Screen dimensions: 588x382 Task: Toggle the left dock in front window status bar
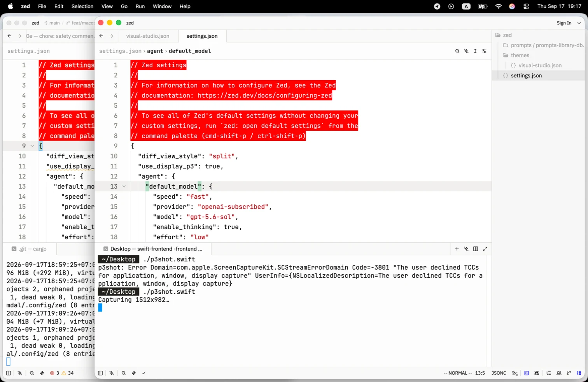click(x=100, y=373)
